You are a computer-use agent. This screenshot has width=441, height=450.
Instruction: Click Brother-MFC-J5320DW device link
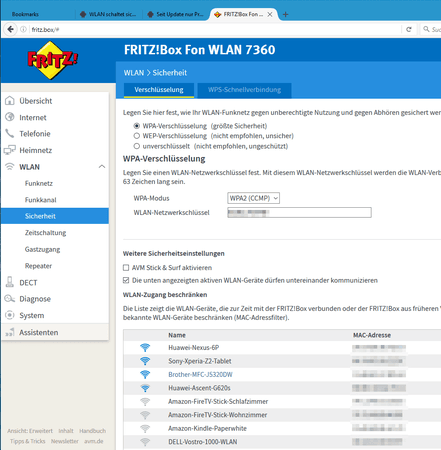coord(200,375)
